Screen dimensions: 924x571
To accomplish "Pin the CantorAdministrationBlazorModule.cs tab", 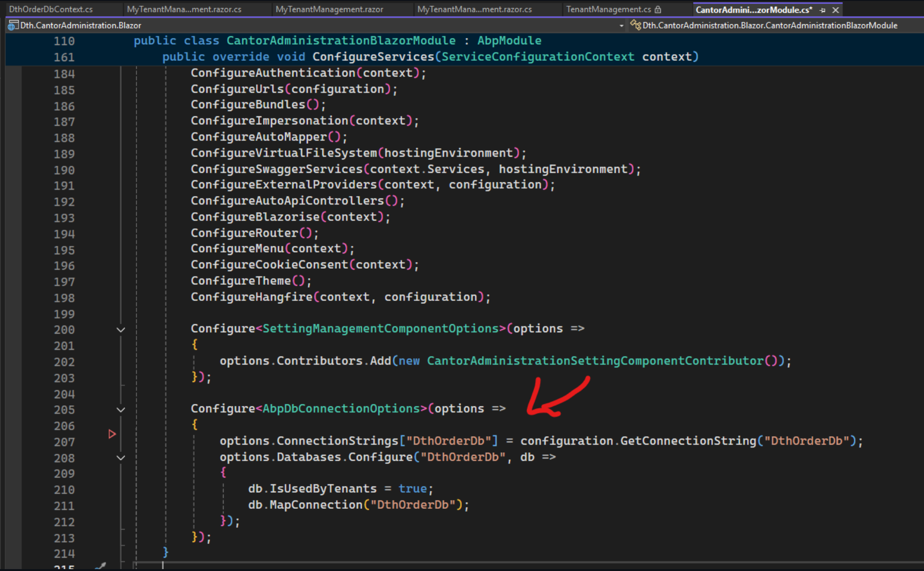I will click(x=822, y=9).
